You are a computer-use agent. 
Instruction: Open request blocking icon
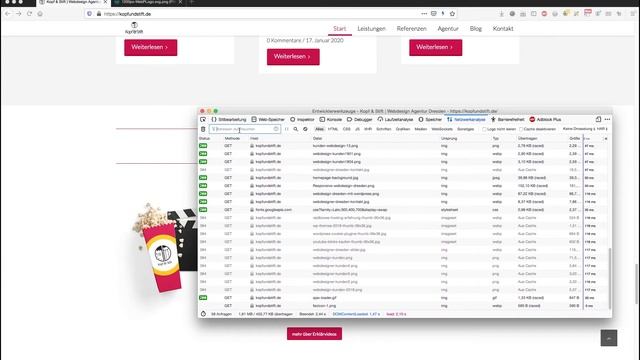tap(305, 129)
